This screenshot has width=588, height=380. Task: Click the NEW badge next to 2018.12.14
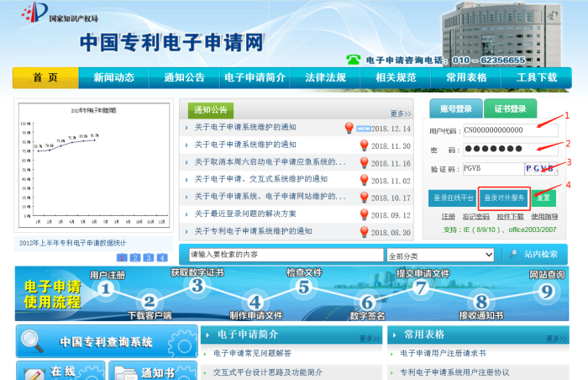[363, 129]
